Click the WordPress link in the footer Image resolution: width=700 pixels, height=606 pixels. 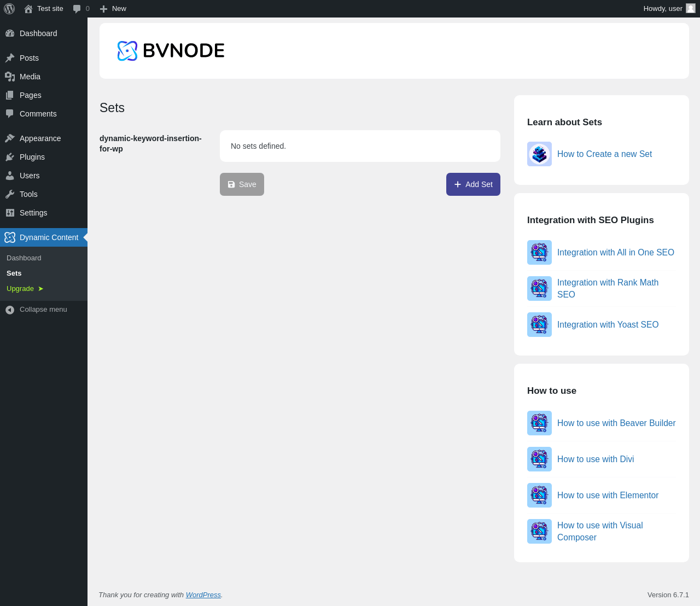(x=203, y=595)
